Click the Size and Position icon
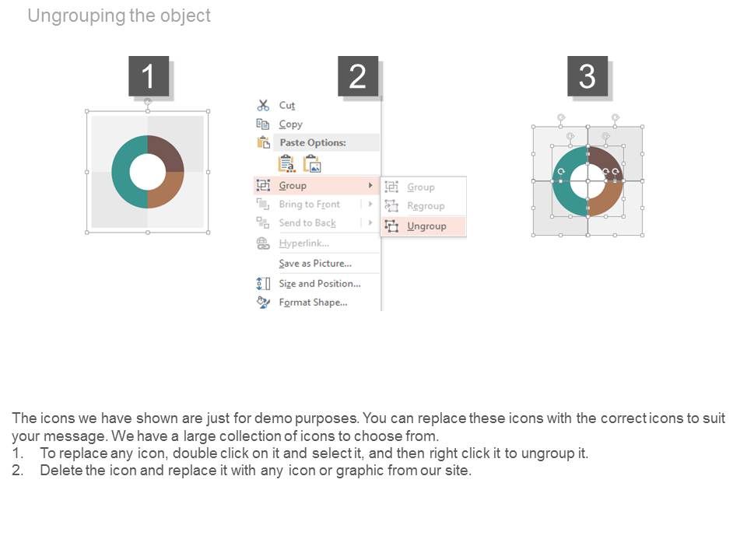 click(x=263, y=284)
